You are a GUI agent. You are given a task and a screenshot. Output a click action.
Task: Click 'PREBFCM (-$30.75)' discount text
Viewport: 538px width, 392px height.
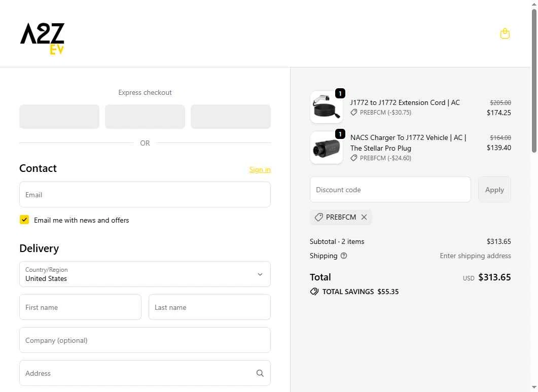click(385, 112)
